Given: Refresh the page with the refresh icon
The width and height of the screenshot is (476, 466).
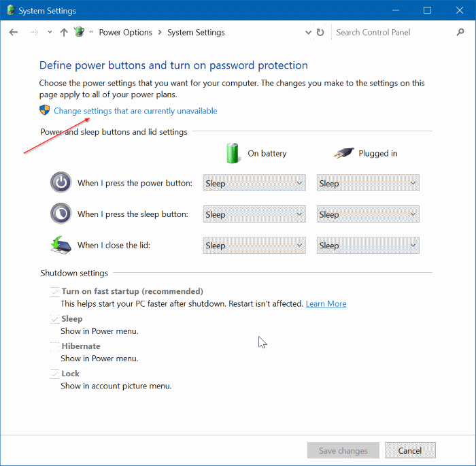Looking at the screenshot, I should tap(320, 32).
